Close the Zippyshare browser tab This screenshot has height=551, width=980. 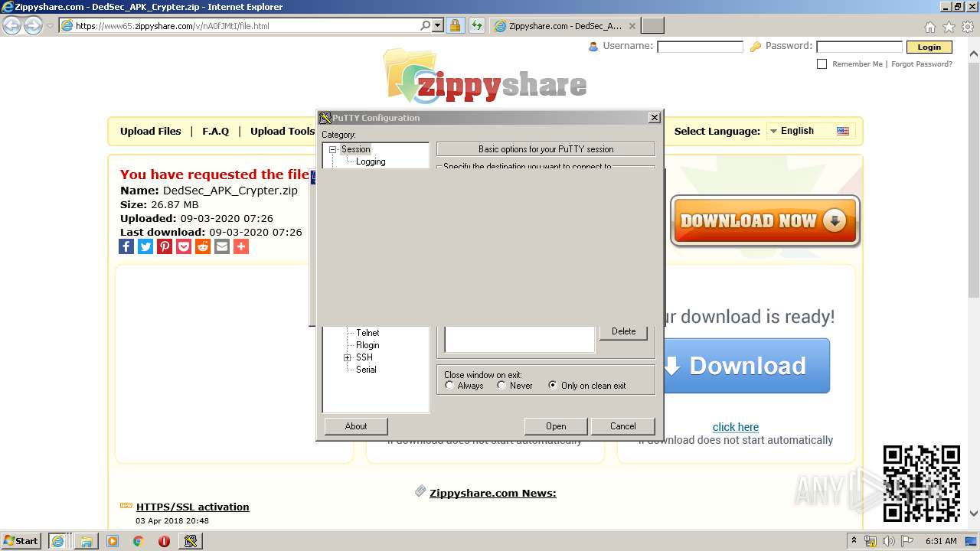632,25
